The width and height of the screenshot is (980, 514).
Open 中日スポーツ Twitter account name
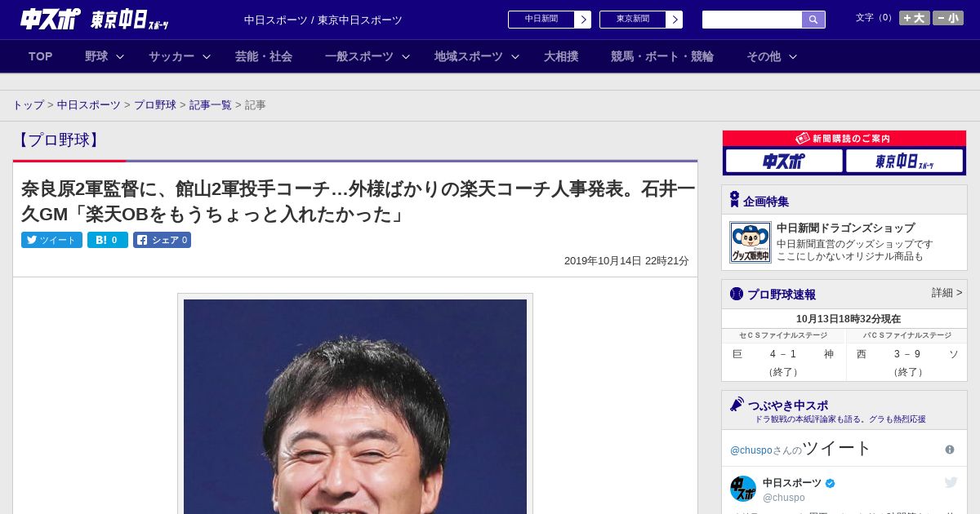click(x=792, y=483)
